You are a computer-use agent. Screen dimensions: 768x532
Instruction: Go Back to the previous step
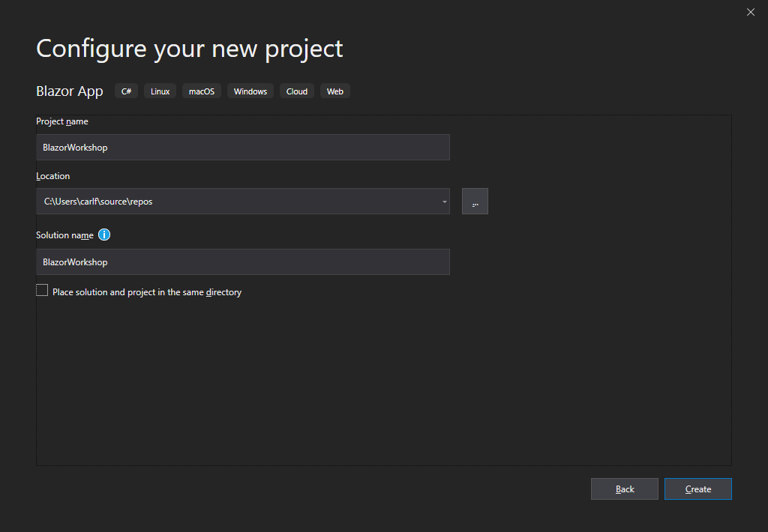click(625, 489)
